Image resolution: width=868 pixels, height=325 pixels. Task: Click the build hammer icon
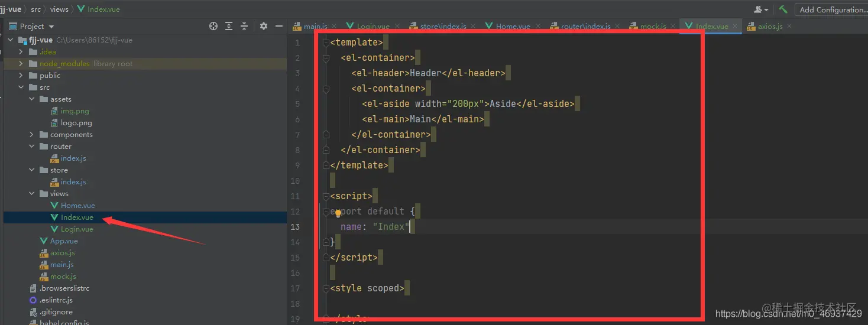pos(783,9)
